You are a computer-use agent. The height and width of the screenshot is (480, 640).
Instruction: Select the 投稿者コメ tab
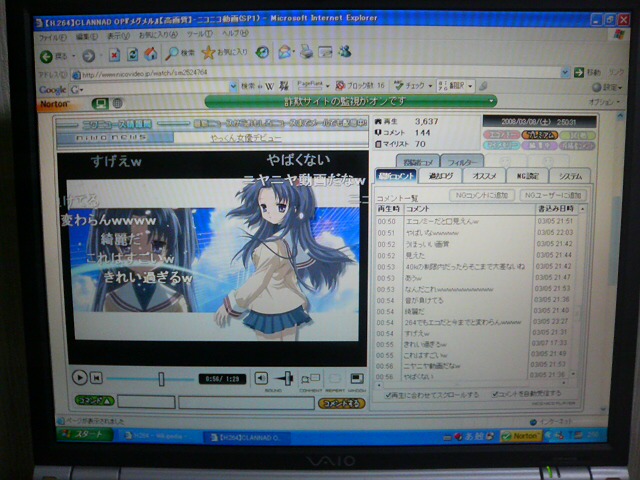click(418, 162)
